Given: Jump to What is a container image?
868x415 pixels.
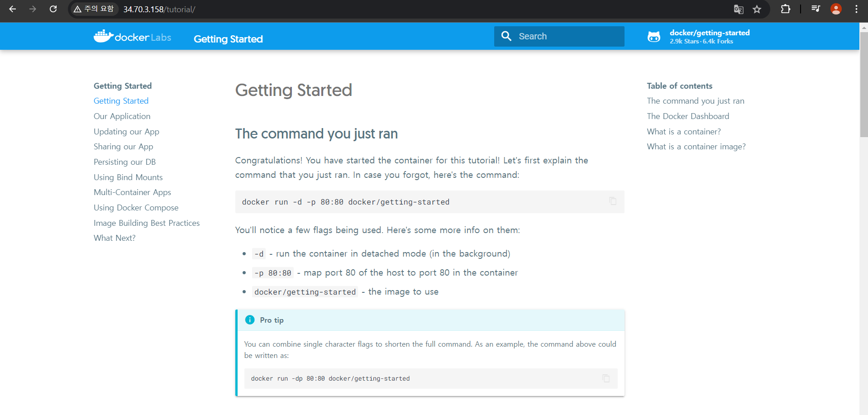Looking at the screenshot, I should (x=696, y=147).
